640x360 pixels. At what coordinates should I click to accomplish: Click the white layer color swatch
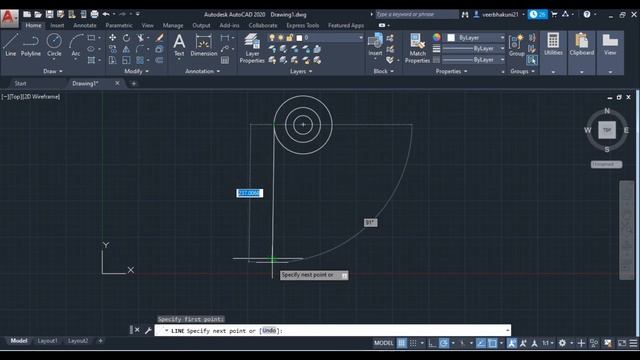point(299,38)
